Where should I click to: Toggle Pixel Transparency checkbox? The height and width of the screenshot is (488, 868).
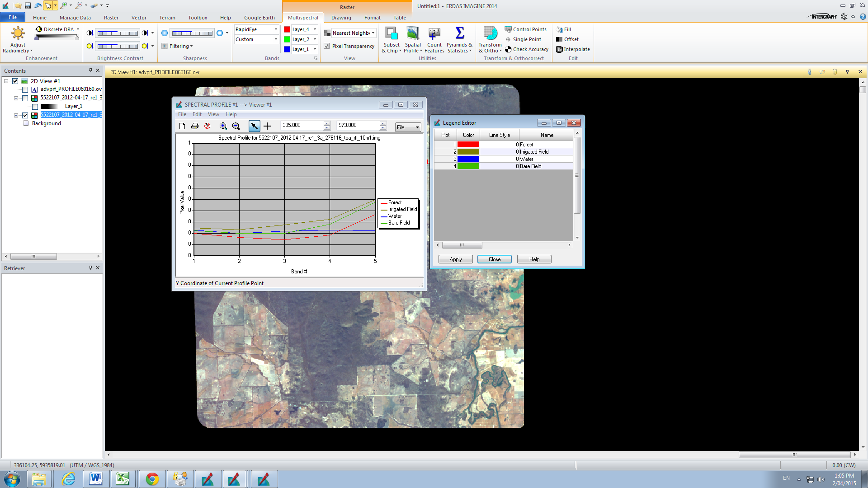(x=327, y=46)
